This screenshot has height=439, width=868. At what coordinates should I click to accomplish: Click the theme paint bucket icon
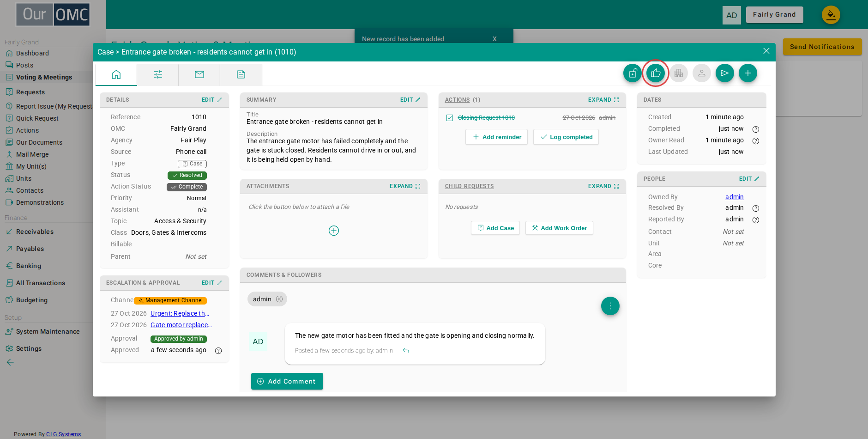tap(831, 15)
